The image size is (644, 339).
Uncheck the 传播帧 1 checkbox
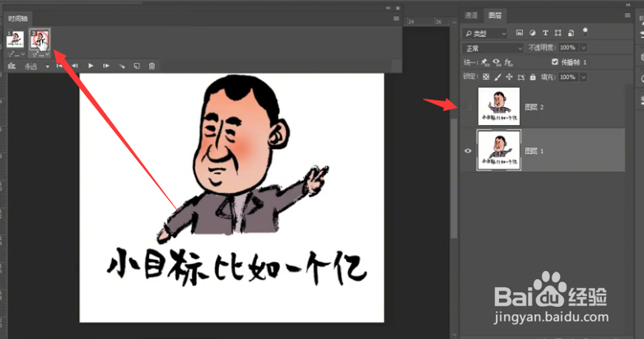point(555,62)
